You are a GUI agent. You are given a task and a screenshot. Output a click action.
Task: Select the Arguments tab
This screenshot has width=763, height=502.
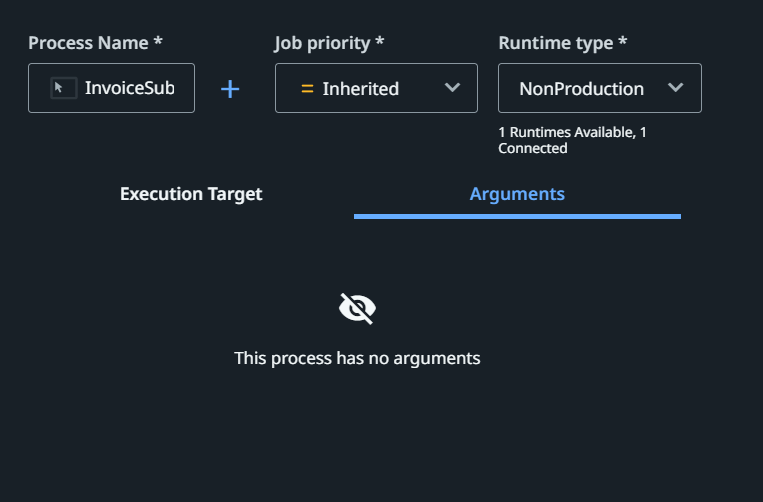click(x=517, y=194)
